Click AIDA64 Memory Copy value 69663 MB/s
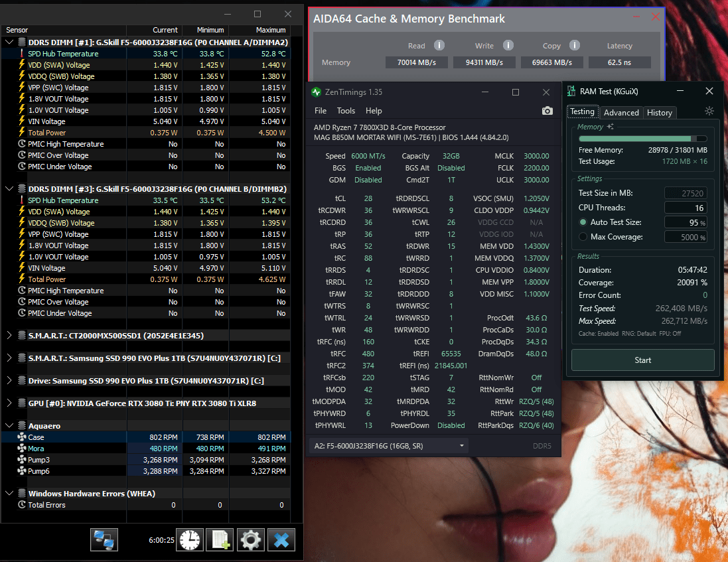 pyautogui.click(x=552, y=62)
